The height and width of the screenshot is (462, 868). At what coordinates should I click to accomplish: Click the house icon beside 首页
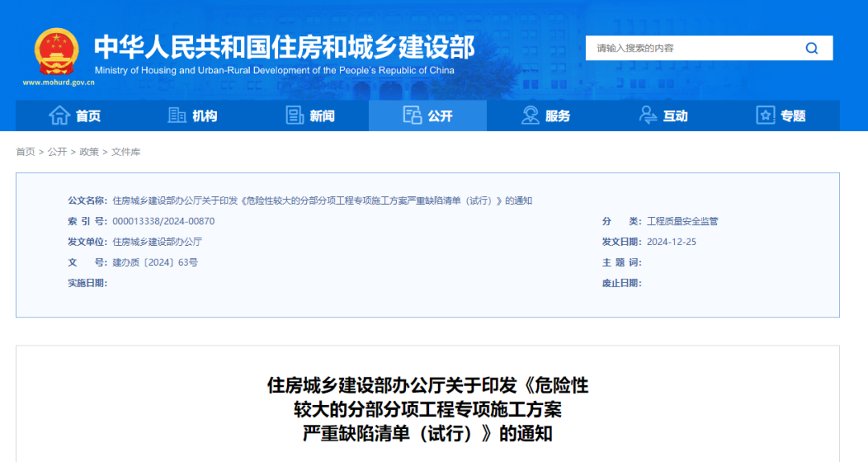click(59, 115)
